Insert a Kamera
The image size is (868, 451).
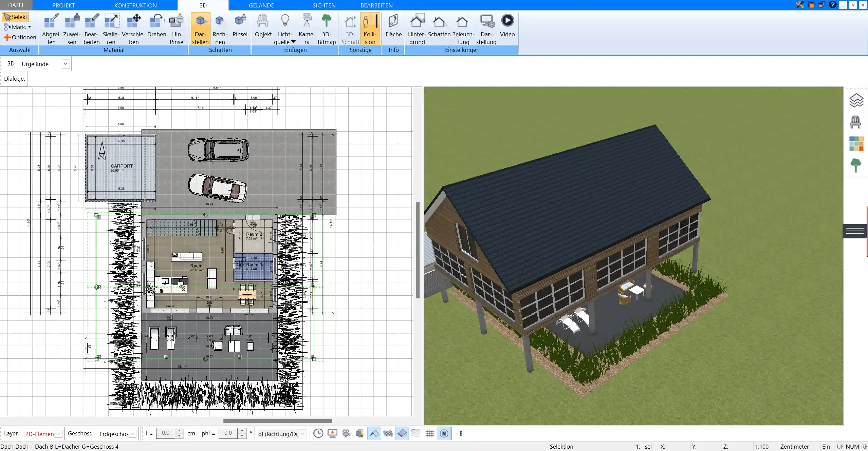point(307,29)
